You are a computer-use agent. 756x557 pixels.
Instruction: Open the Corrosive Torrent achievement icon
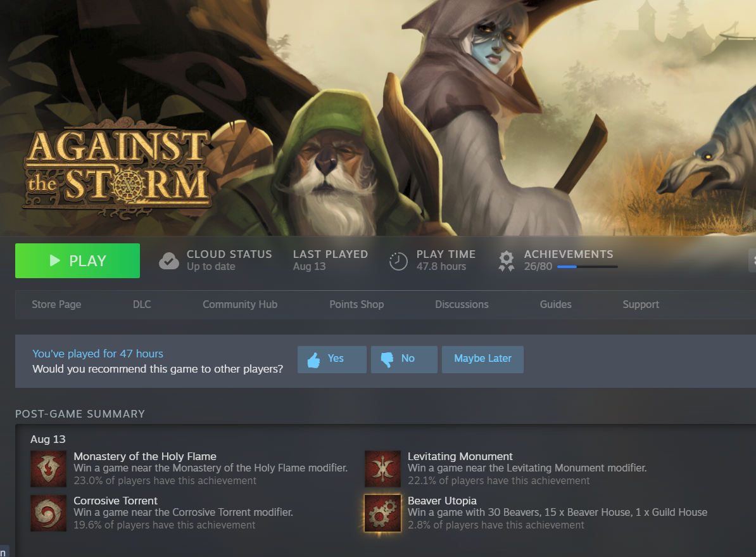[48, 513]
